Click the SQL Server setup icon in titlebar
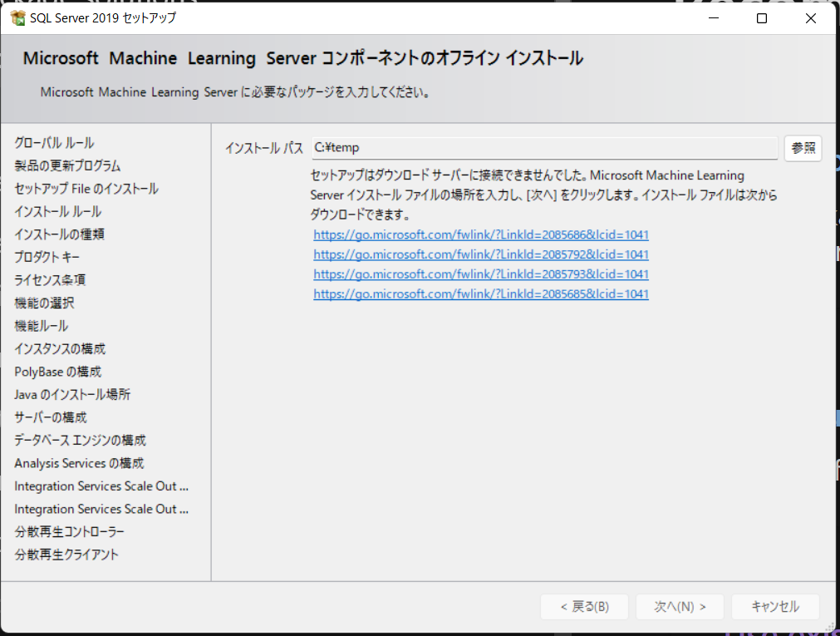 click(15, 17)
